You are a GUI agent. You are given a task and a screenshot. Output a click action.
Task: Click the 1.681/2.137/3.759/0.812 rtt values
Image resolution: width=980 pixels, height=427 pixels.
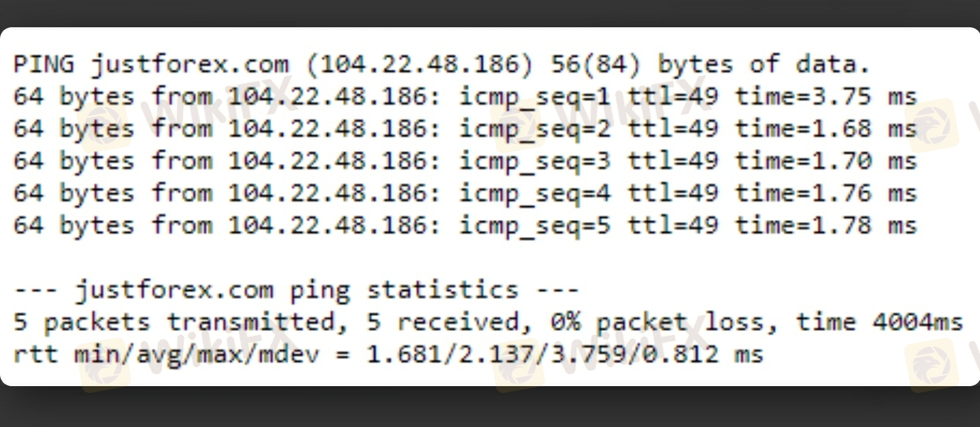click(x=541, y=354)
